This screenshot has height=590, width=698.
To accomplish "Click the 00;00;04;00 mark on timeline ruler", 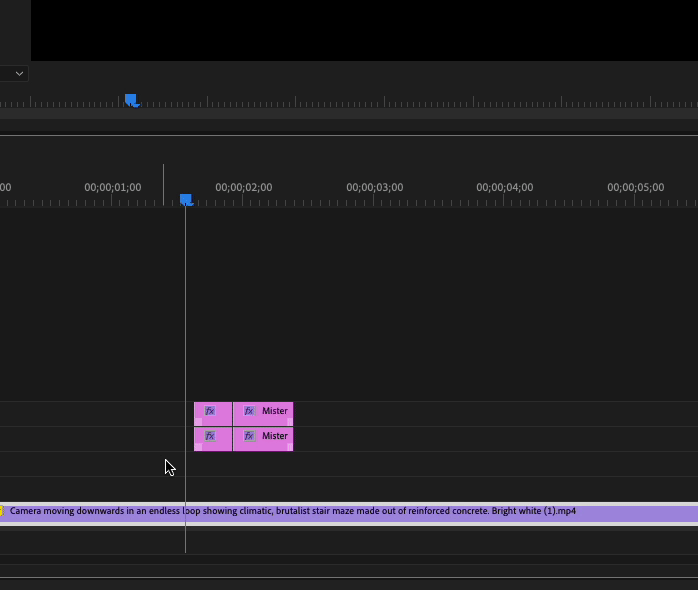I will [504, 187].
